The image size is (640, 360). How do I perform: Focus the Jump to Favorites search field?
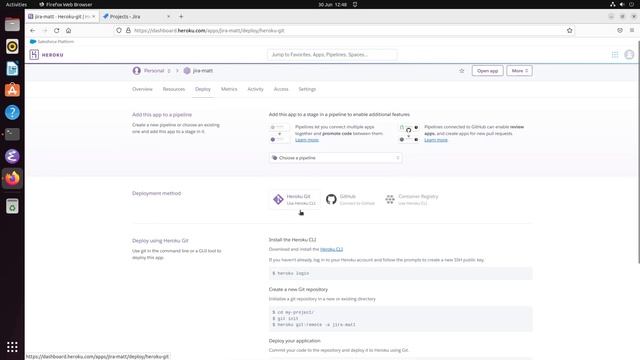click(332, 54)
